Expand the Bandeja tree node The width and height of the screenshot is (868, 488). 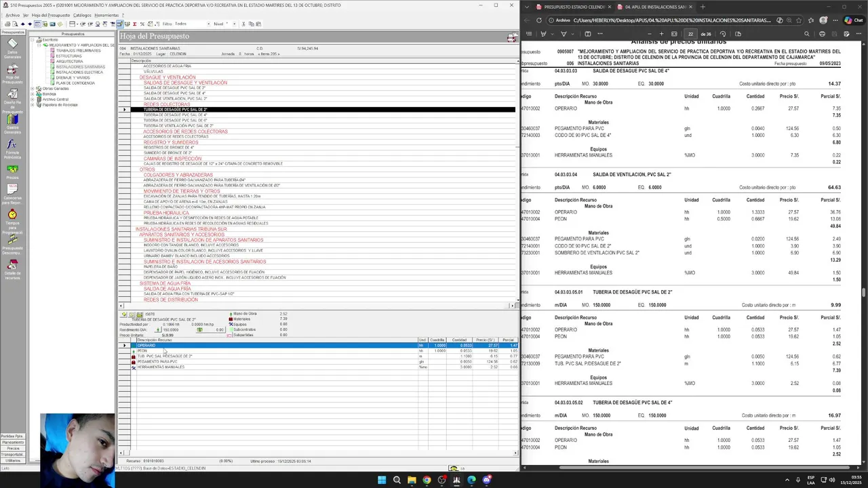tap(32, 94)
